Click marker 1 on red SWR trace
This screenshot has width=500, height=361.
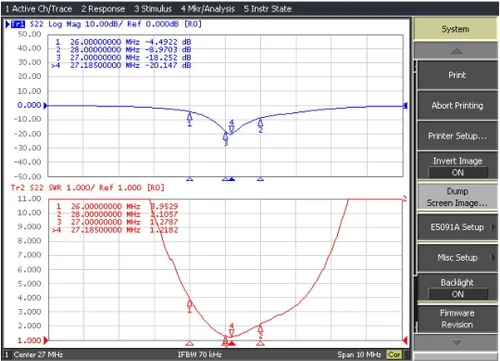(x=189, y=306)
